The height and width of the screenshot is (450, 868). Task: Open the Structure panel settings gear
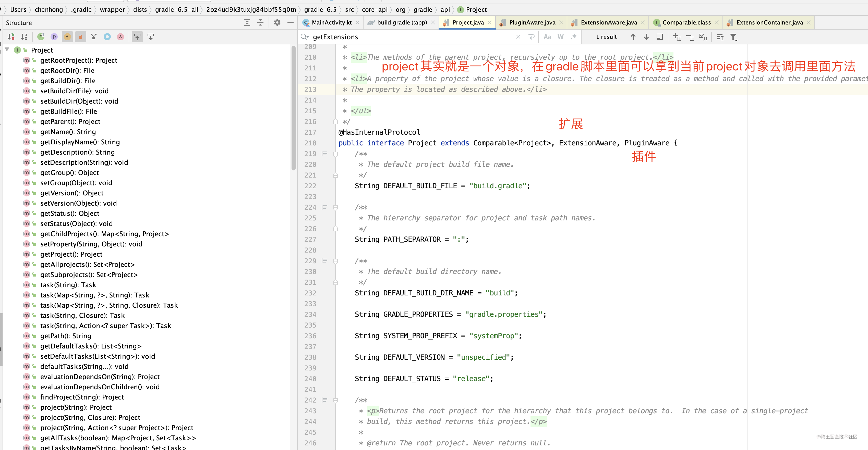point(277,22)
